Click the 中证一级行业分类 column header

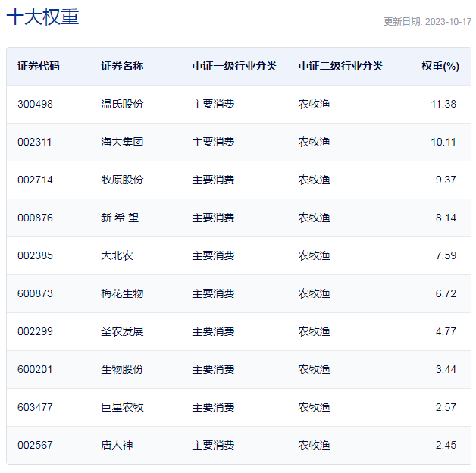(x=234, y=66)
